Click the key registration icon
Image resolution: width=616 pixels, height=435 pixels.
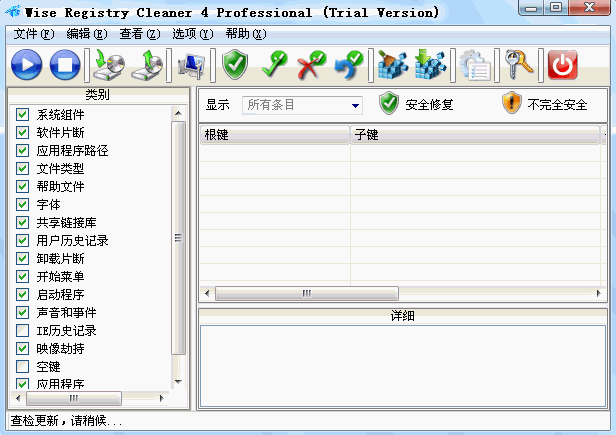click(520, 65)
